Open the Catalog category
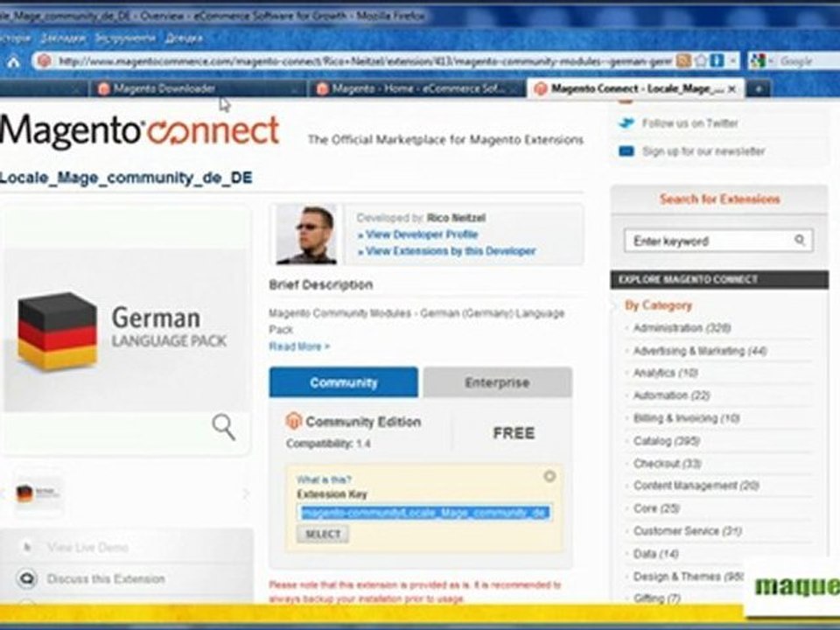The height and width of the screenshot is (630, 840). pyautogui.click(x=667, y=441)
